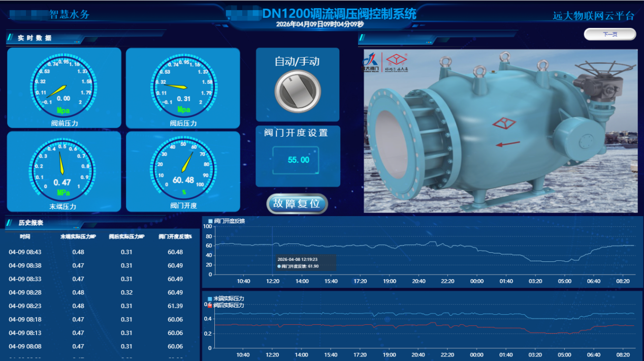Click the 实时数据 panel header icon
This screenshot has height=361, width=644.
10,38
